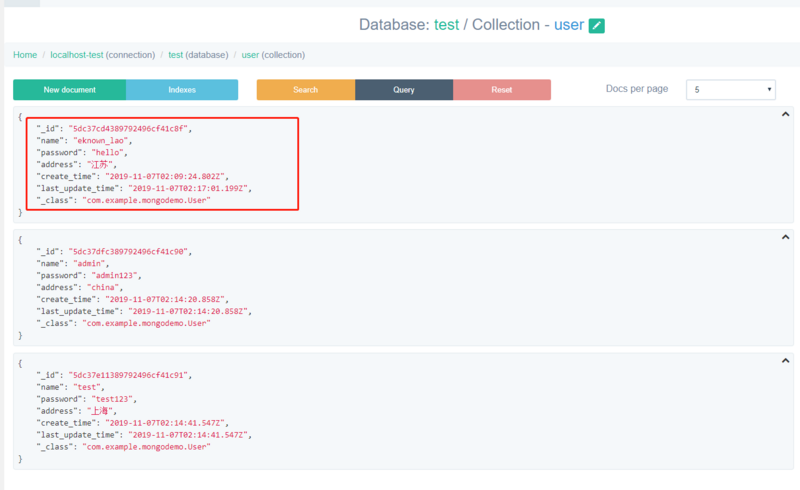Select the _id value 5dc37dfc389792496cf41c90
The height and width of the screenshot is (490, 800).
(x=128, y=252)
